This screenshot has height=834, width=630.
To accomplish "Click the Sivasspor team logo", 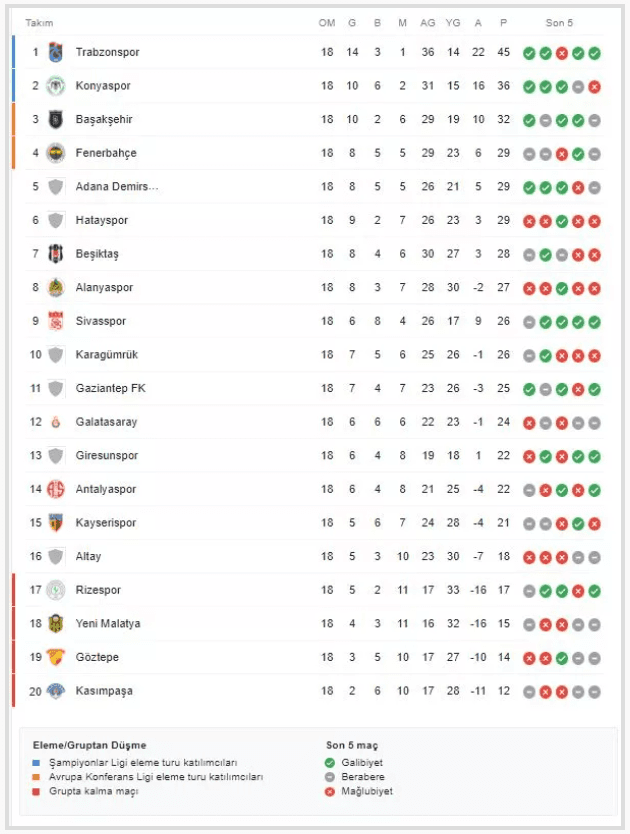I will point(56,321).
